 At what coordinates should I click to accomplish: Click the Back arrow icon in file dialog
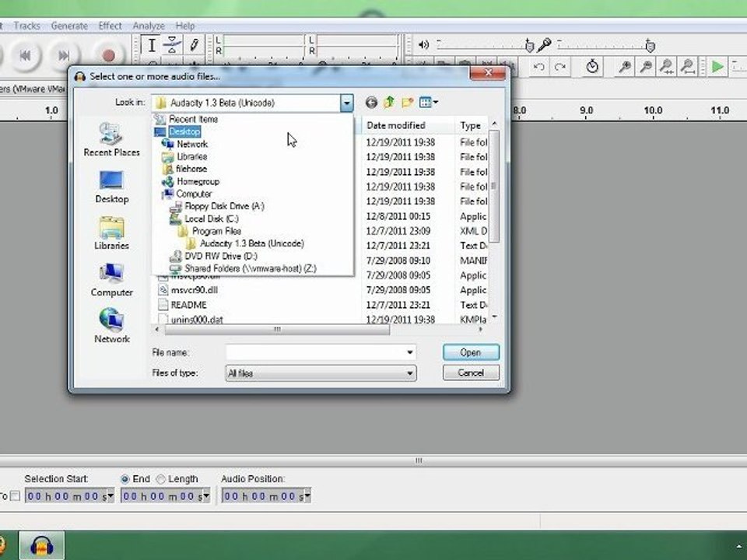point(371,103)
